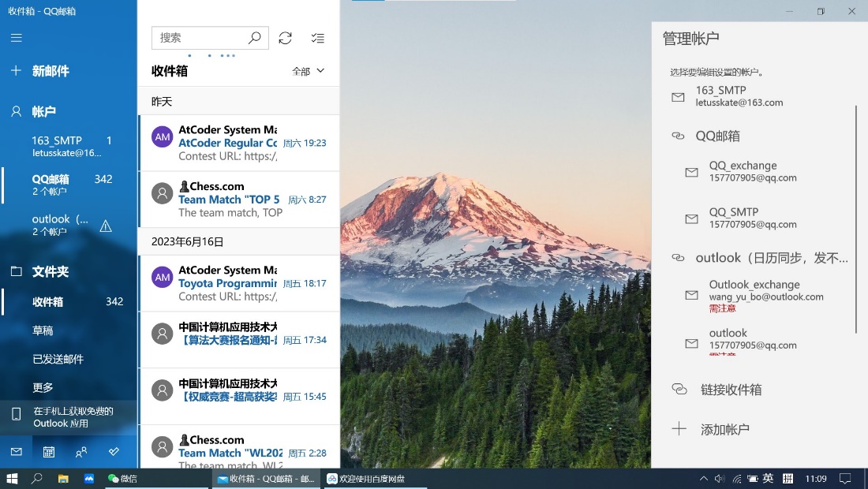
Task: Switch to People contacts icon
Action: 80,452
